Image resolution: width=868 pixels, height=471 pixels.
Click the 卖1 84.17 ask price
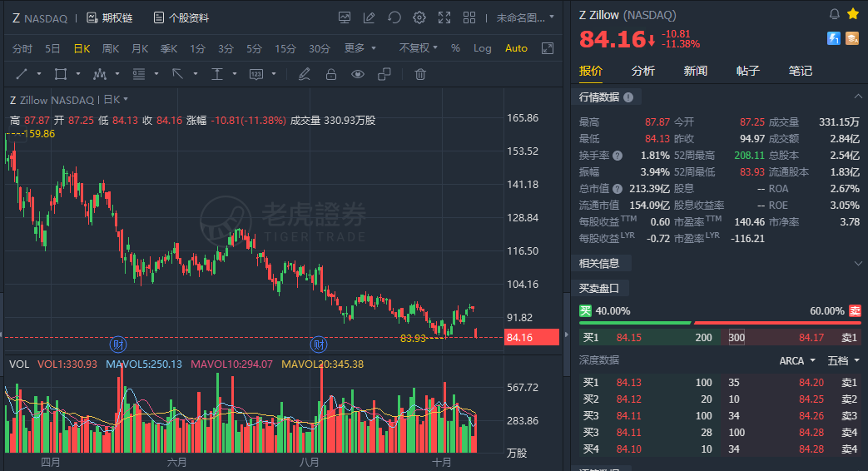tap(811, 337)
